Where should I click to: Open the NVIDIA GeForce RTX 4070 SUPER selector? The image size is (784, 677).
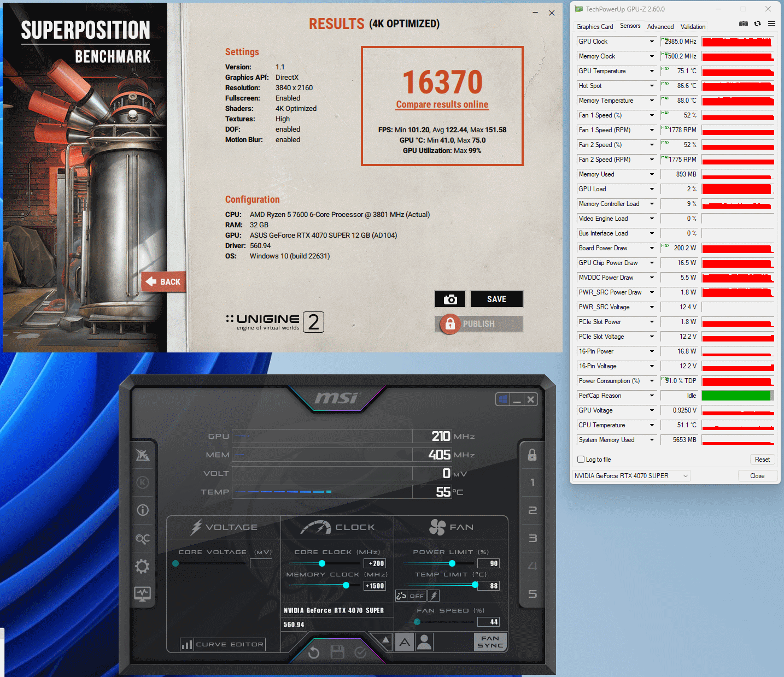point(631,476)
